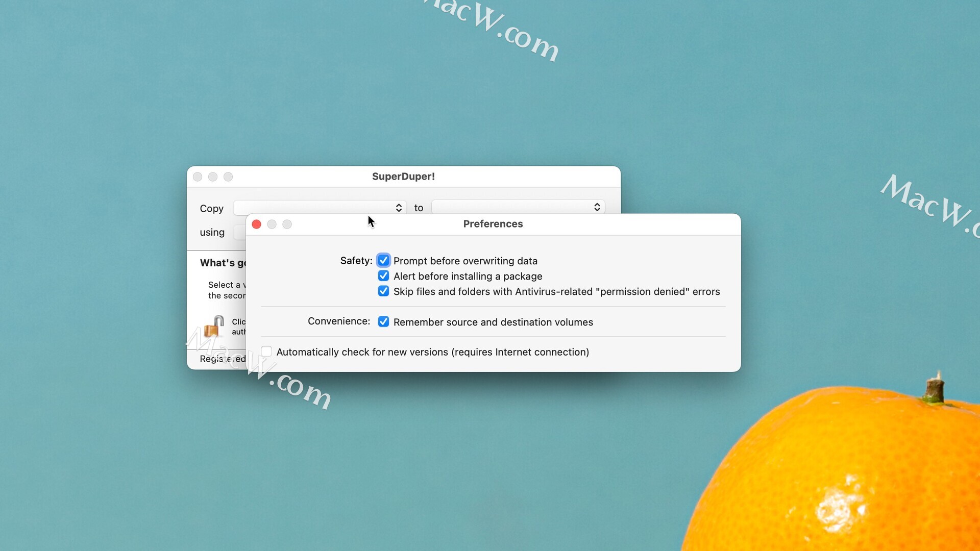980x551 pixels.
Task: Close the Preferences window
Action: (x=257, y=224)
